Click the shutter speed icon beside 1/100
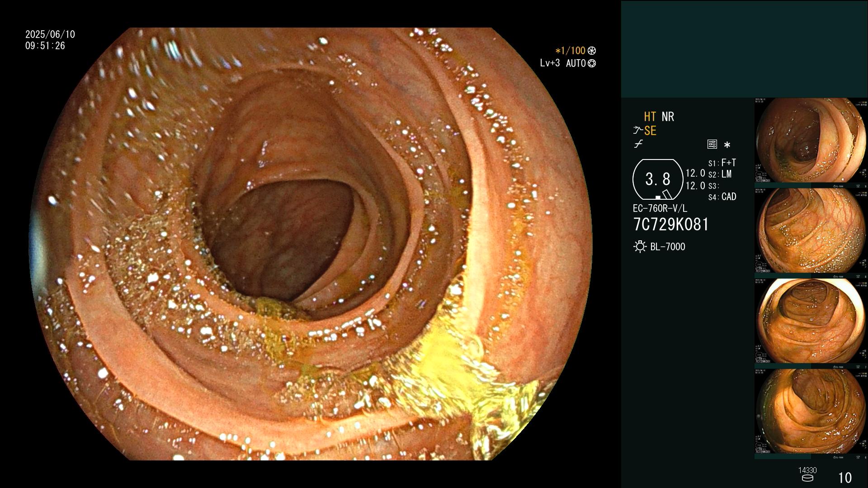 click(592, 51)
